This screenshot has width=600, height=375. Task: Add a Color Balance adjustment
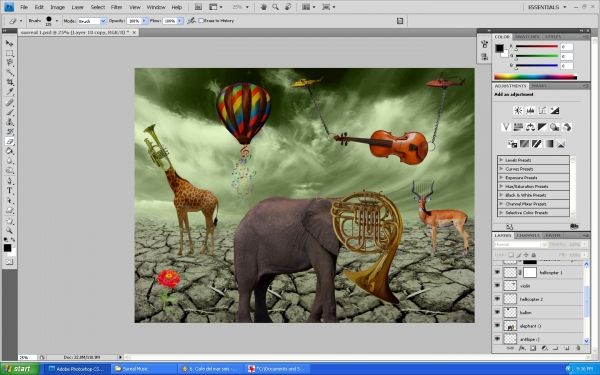(x=530, y=127)
